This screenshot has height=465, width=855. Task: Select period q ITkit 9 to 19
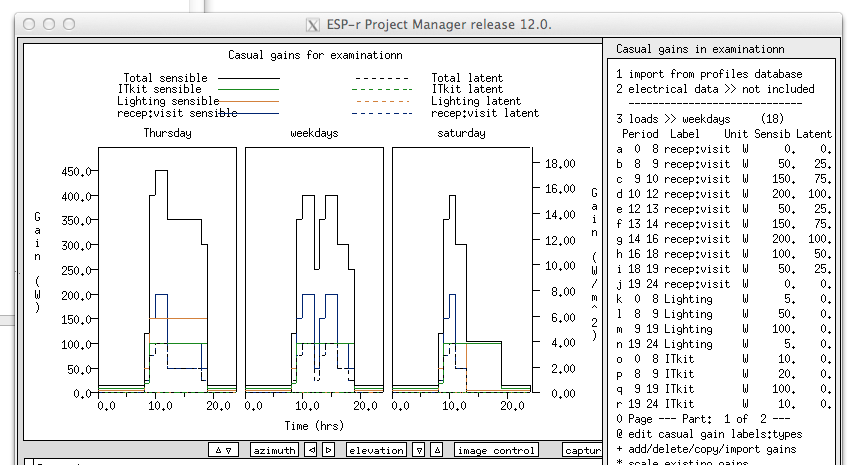pos(724,389)
